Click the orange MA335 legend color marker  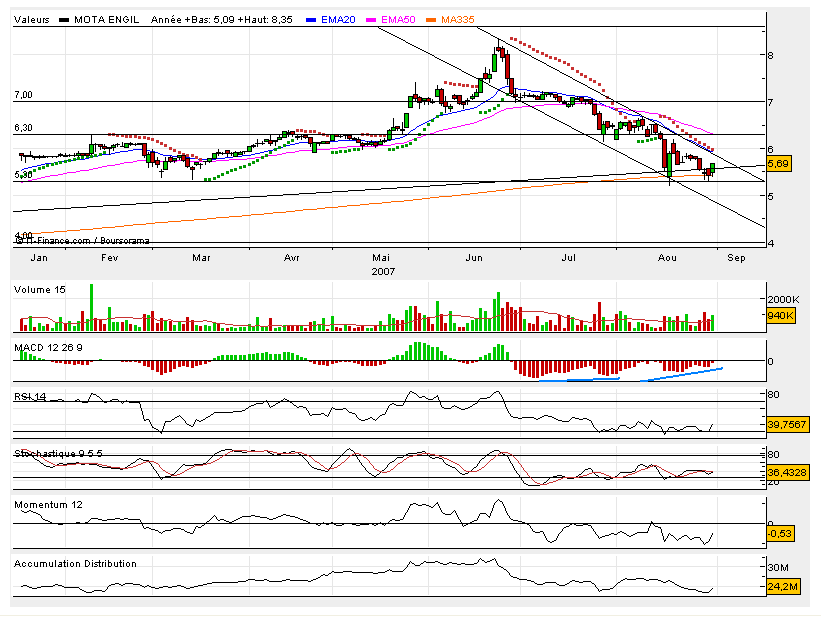(x=431, y=20)
